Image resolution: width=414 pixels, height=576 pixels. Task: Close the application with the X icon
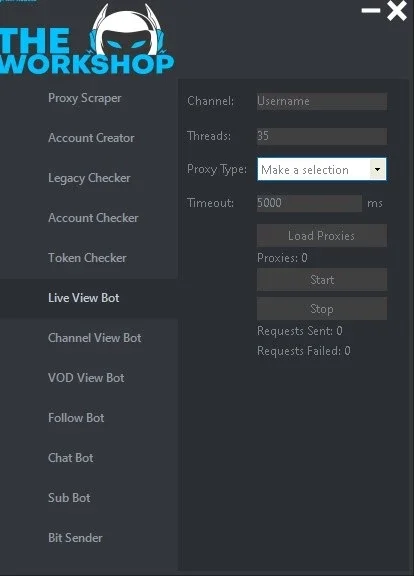point(397,11)
